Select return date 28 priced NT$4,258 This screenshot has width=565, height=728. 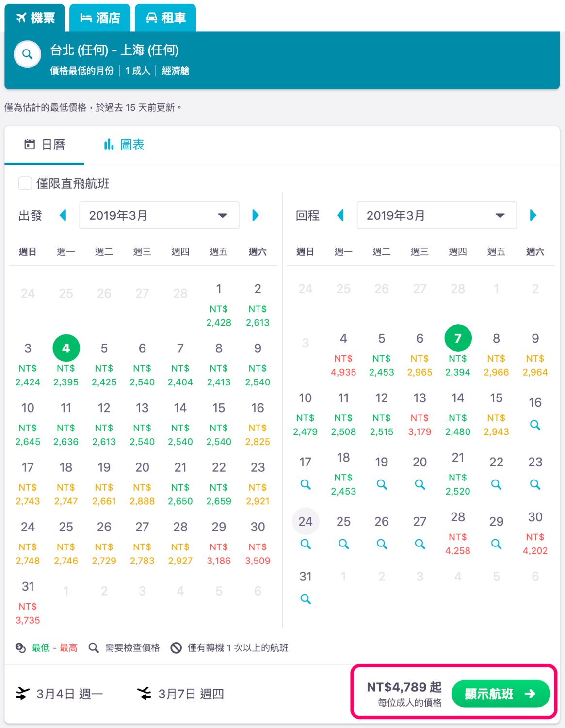click(x=458, y=533)
